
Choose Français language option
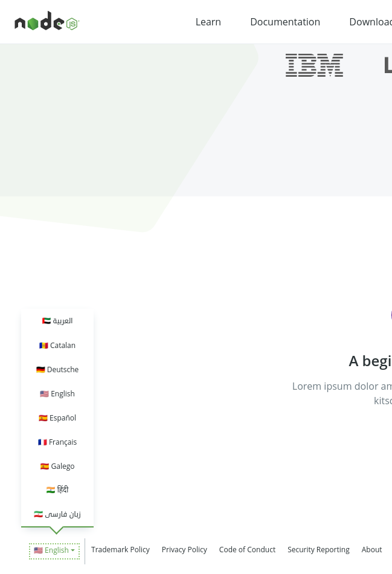tap(57, 442)
